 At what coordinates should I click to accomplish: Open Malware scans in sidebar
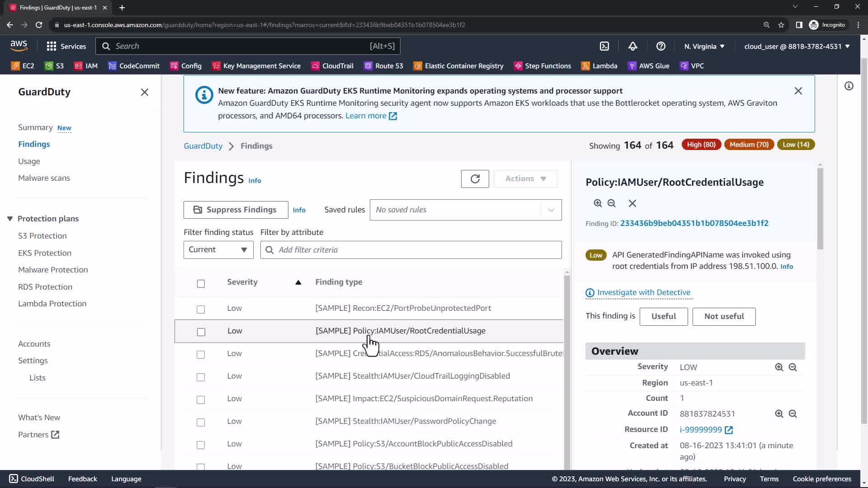tap(44, 178)
